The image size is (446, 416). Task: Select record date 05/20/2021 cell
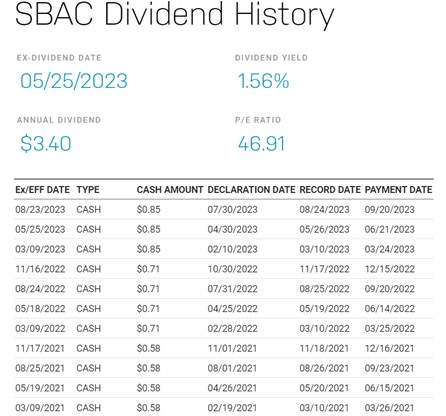click(324, 388)
